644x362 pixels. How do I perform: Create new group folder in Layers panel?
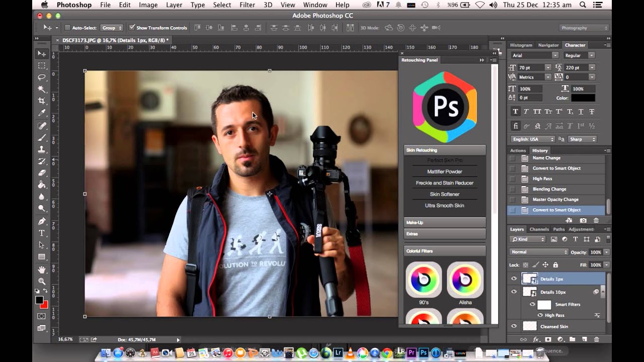572,339
